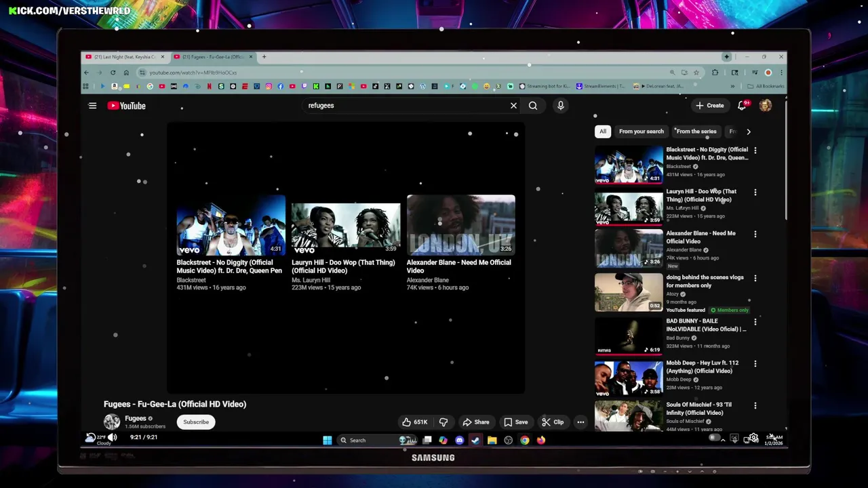Open the Windows Start button
The height and width of the screenshot is (488, 868).
point(328,441)
